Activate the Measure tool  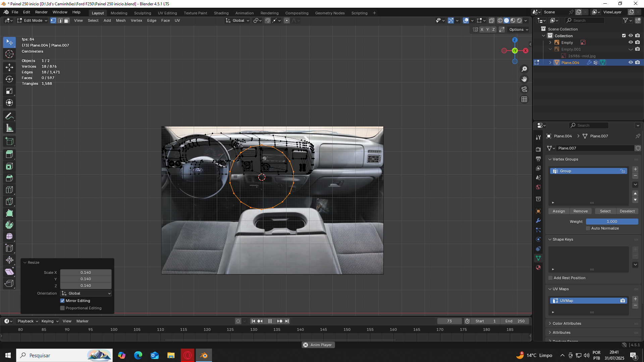[x=9, y=128]
